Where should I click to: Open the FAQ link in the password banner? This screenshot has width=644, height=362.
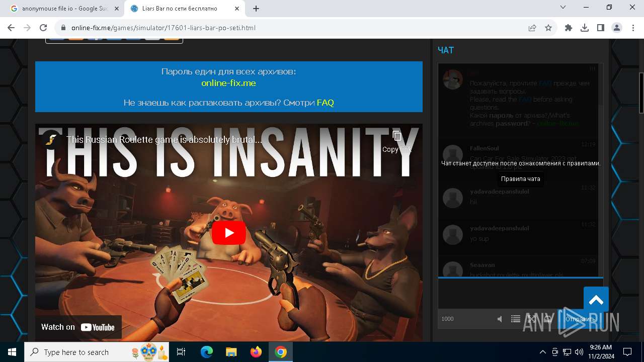click(x=326, y=103)
